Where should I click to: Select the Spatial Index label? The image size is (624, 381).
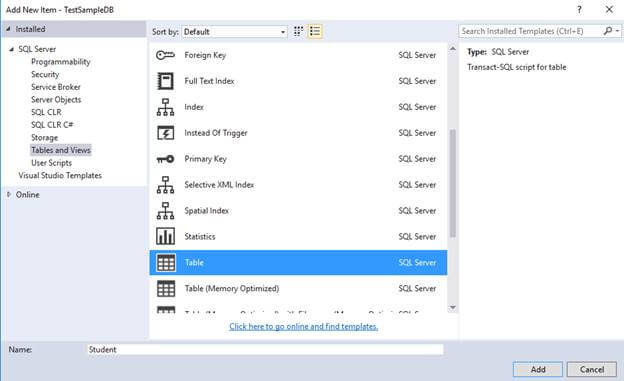pos(207,211)
